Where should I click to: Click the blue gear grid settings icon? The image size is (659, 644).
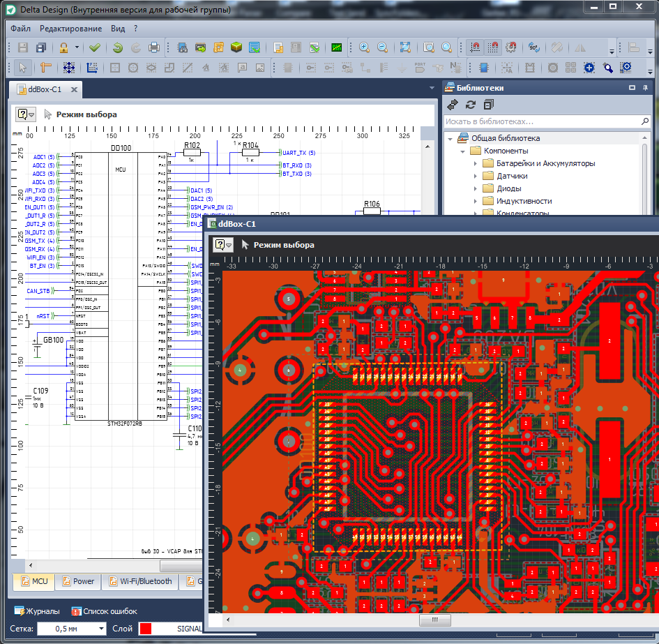626,67
